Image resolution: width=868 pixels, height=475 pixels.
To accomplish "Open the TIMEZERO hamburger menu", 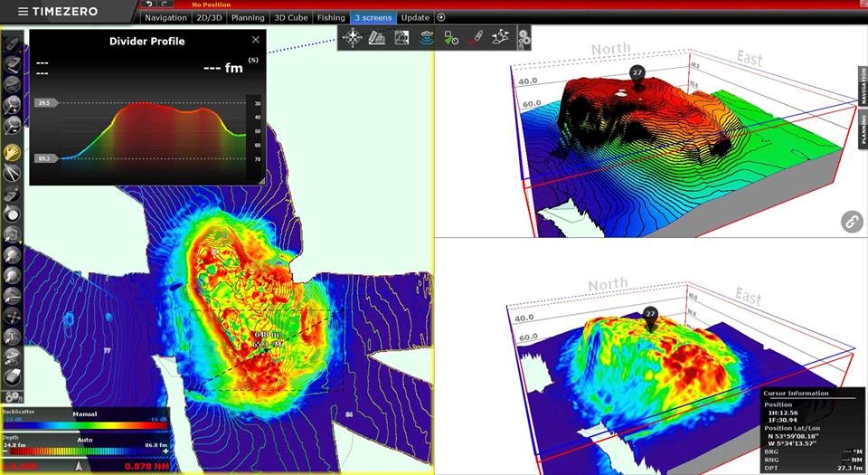I will point(23,11).
